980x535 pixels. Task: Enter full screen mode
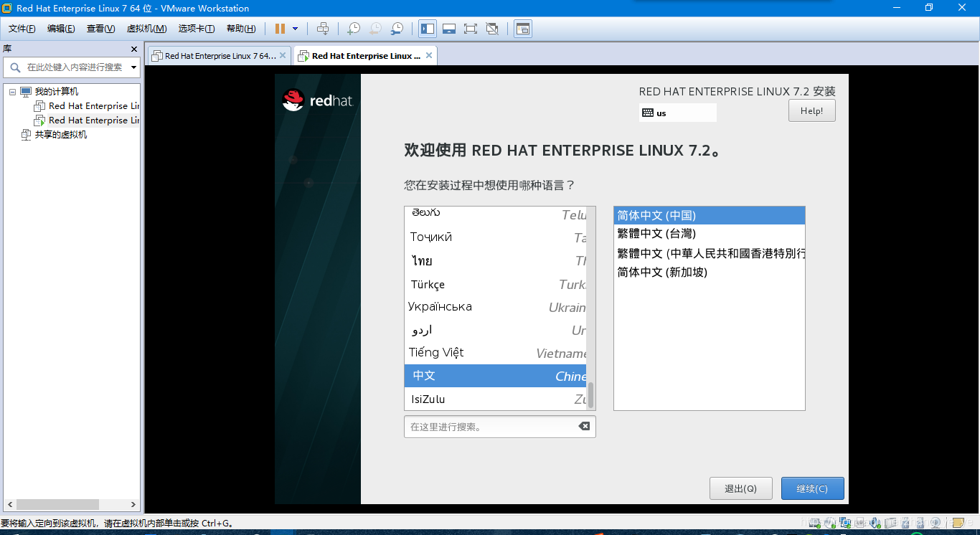(471, 29)
